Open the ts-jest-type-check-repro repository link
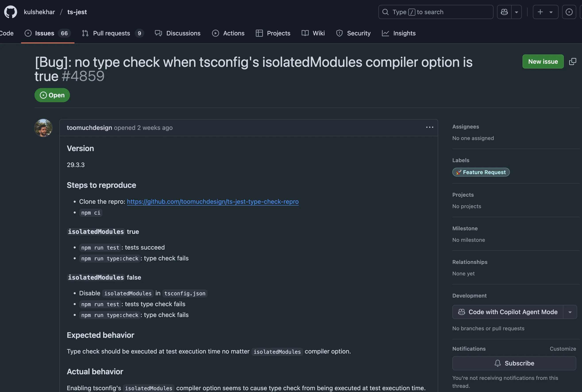This screenshot has width=582, height=392. (213, 202)
